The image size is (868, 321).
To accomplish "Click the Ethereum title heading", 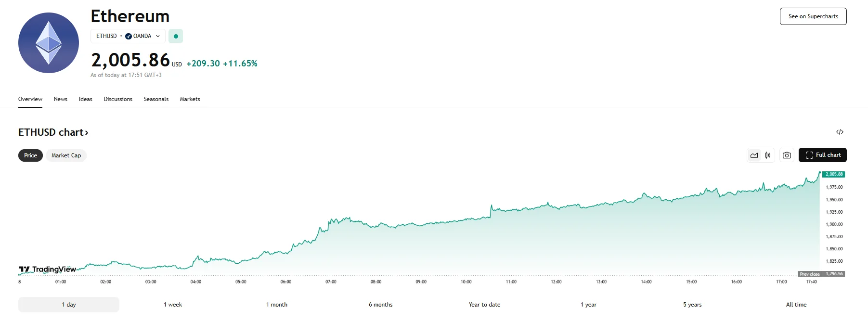I will click(130, 16).
